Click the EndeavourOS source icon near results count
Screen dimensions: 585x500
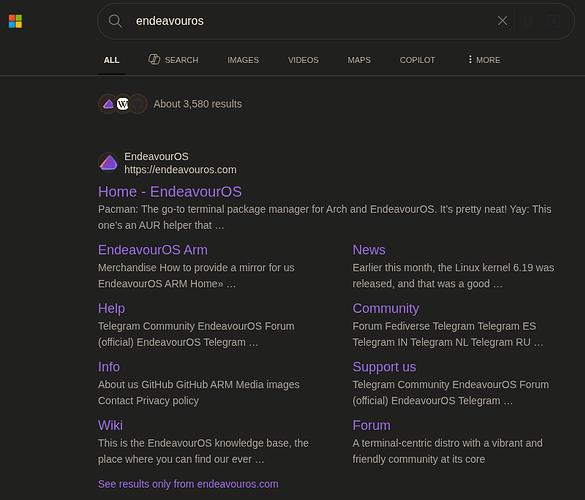pyautogui.click(x=108, y=104)
